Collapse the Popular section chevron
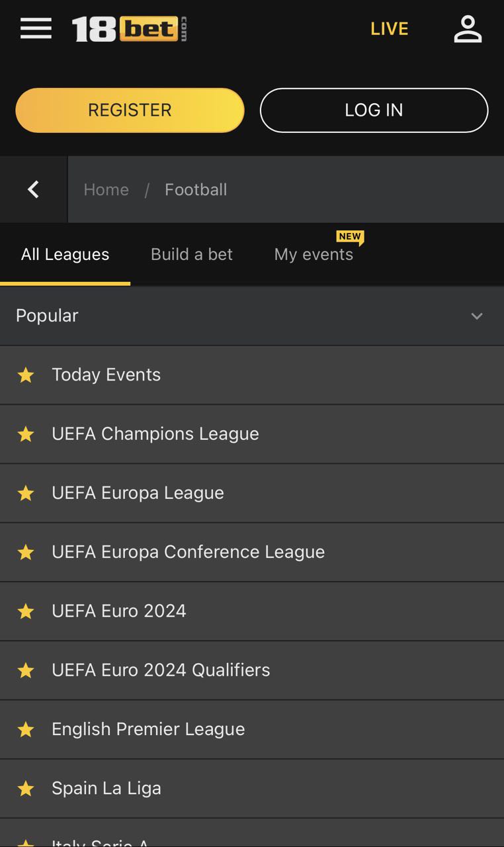Screen dimensions: 504x847 pyautogui.click(x=476, y=316)
